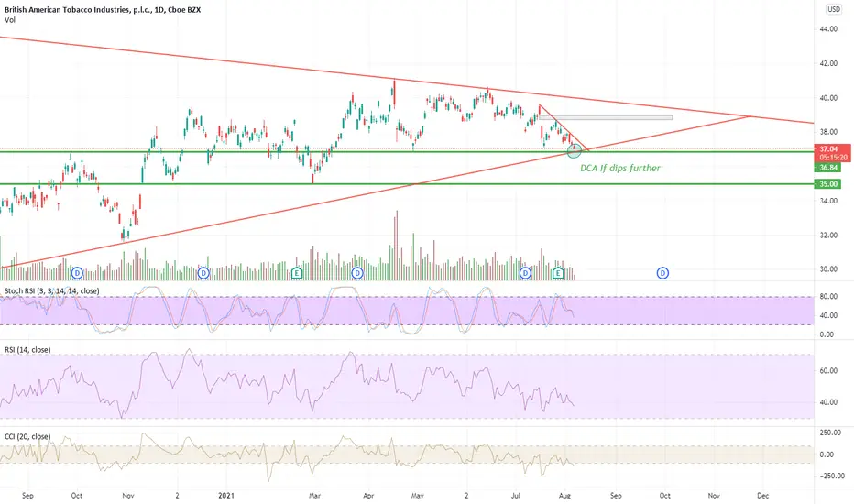Click the Dec label on time axis

click(763, 496)
